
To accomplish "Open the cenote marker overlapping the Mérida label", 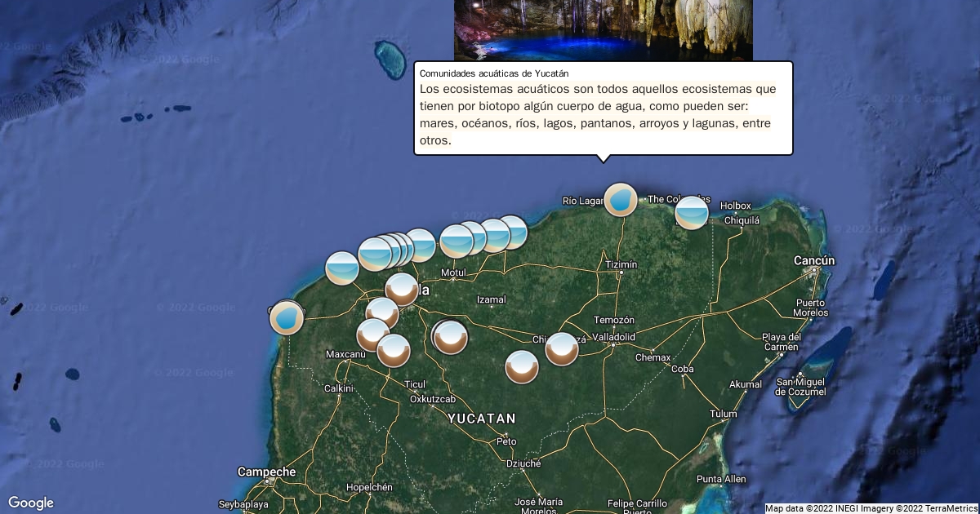I will point(402,290).
